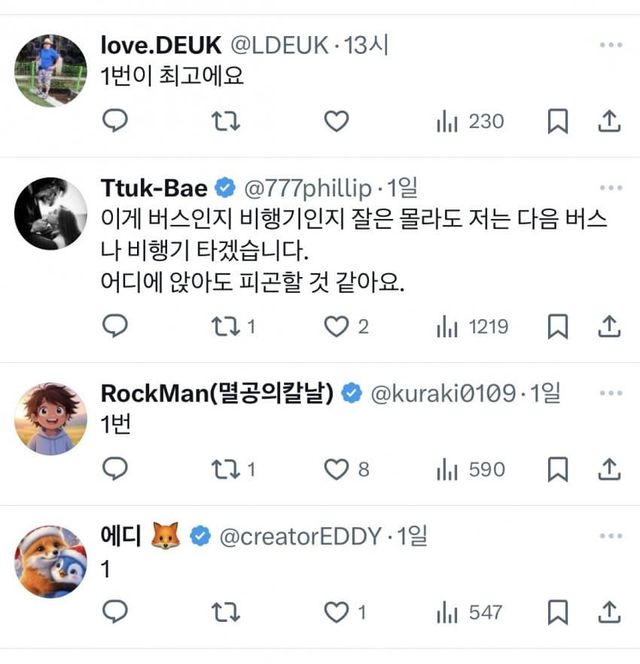The height and width of the screenshot is (664, 640).
Task: Open more options on Ttuk-Bae's tweet
Action: click(608, 188)
